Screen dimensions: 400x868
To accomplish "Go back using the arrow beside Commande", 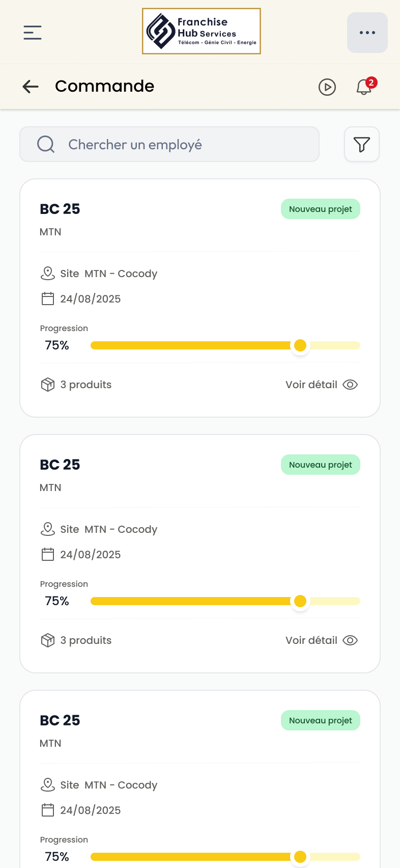I will click(31, 87).
